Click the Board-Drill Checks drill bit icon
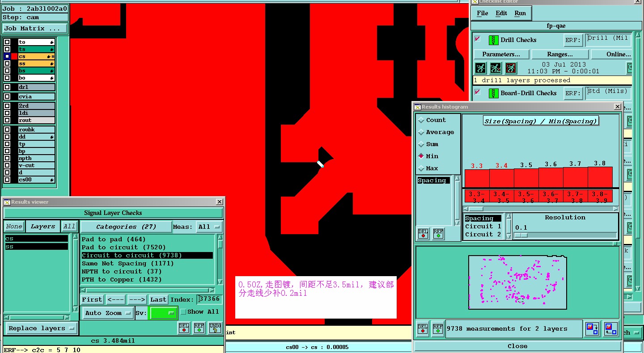644x353 pixels. click(494, 93)
